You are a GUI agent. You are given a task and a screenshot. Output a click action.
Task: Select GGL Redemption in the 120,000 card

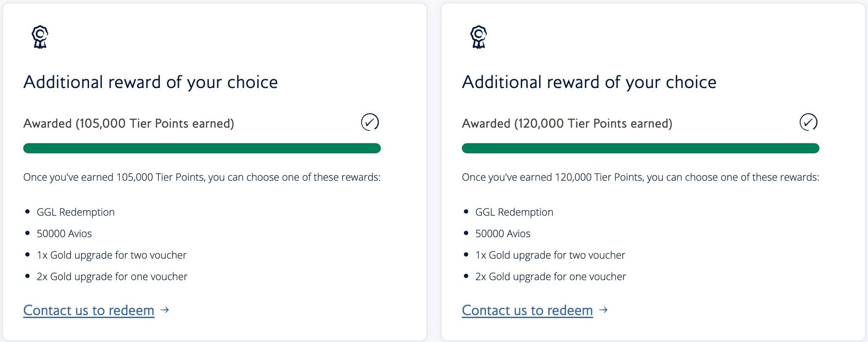pyautogui.click(x=514, y=212)
